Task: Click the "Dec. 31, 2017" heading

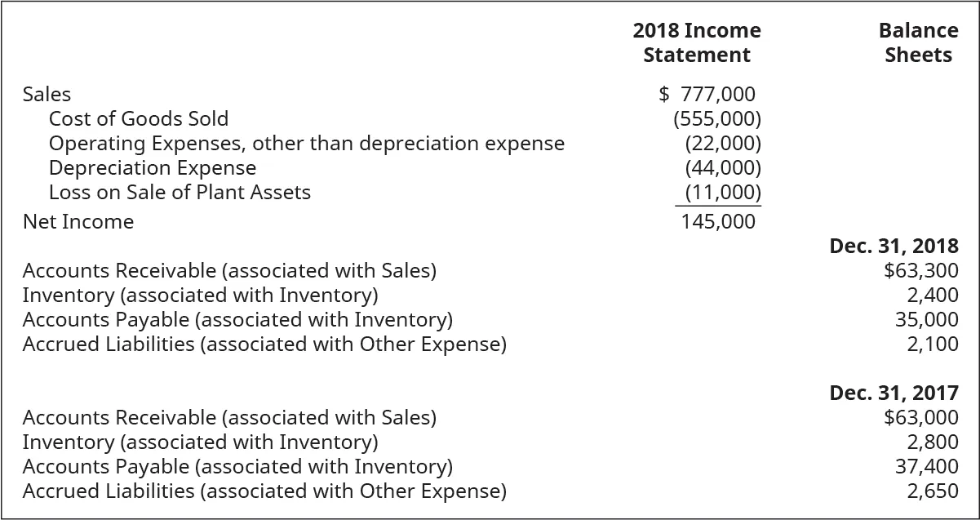Action: click(894, 393)
